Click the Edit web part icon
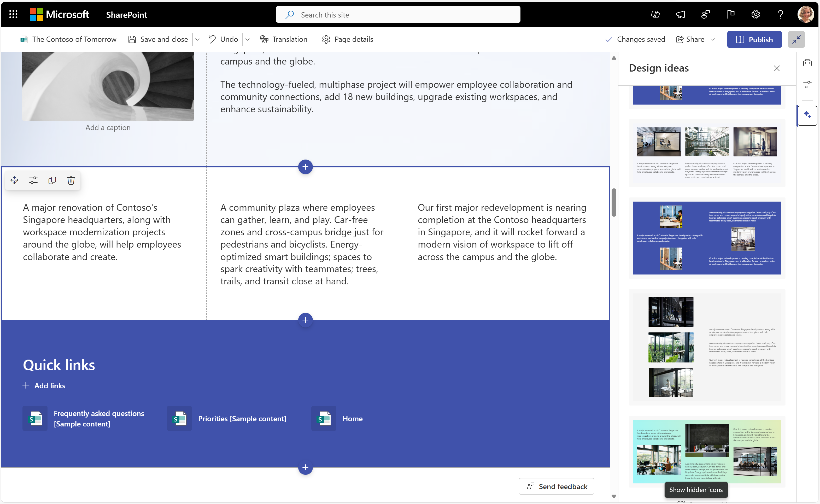820x504 pixels. point(33,180)
